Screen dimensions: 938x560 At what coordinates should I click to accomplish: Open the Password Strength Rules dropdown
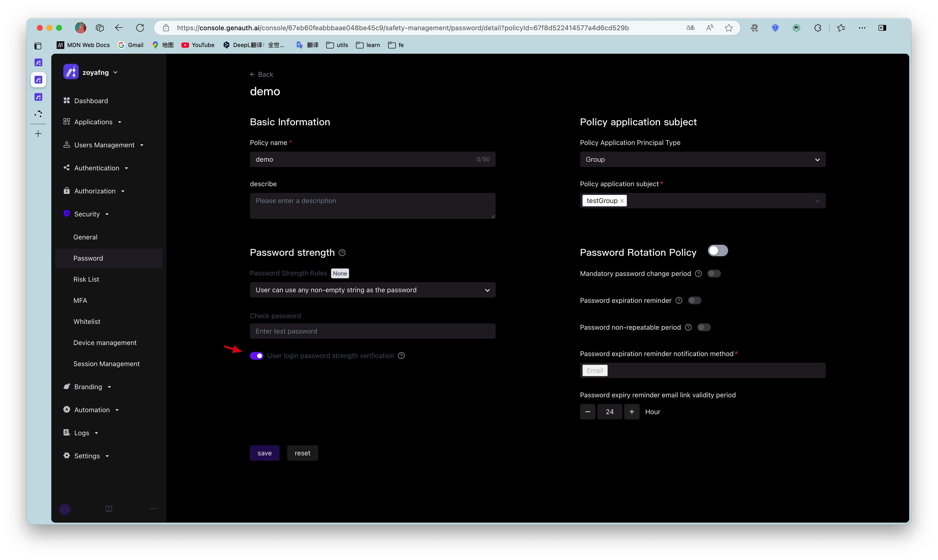click(372, 290)
